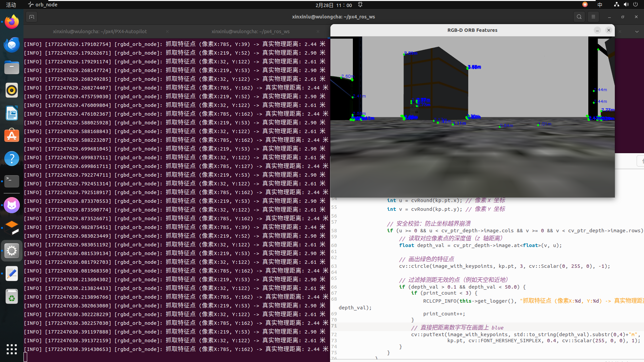Open the Help question mark icon

click(12, 159)
